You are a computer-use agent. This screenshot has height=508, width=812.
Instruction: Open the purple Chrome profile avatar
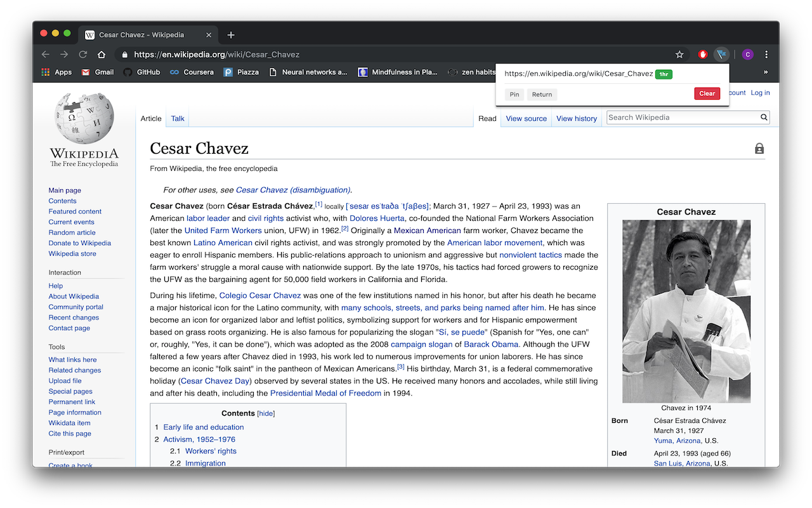click(x=747, y=55)
